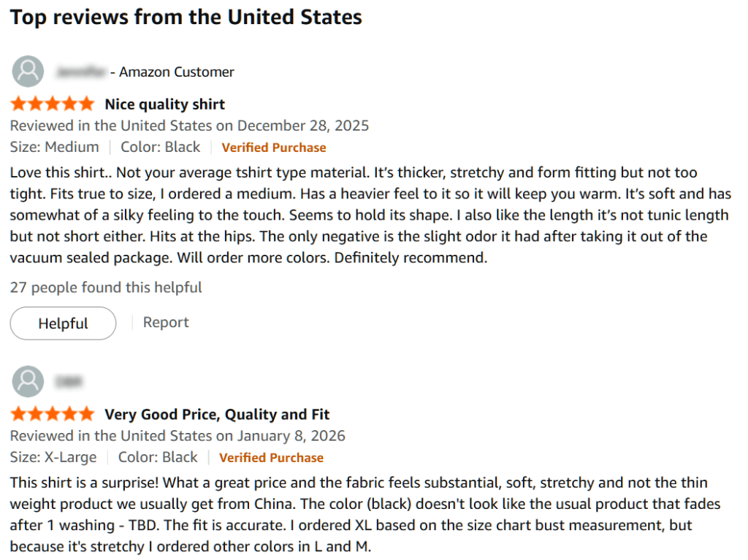Click the Verified Purchase badge on the first review
Viewport: 748px width, 560px height.
(x=274, y=147)
